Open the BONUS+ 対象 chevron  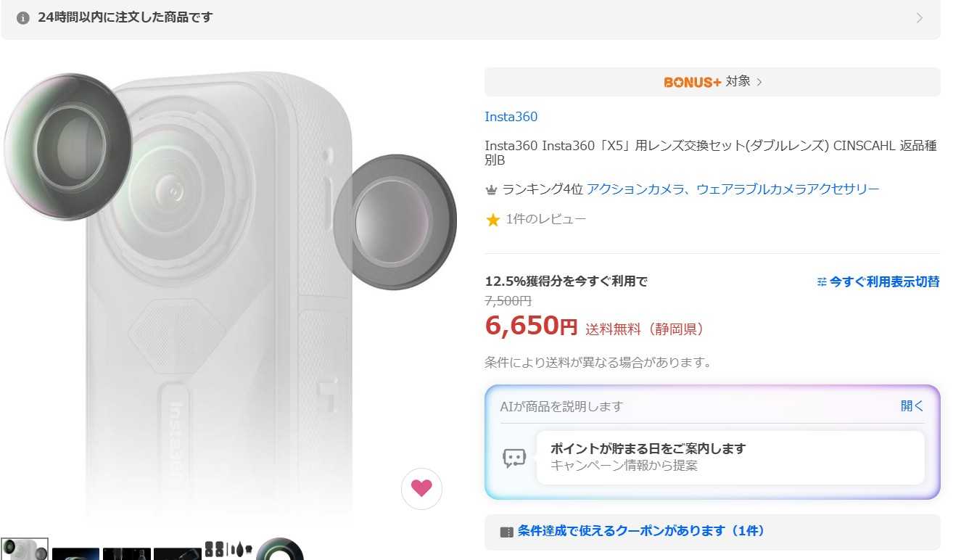tap(759, 82)
